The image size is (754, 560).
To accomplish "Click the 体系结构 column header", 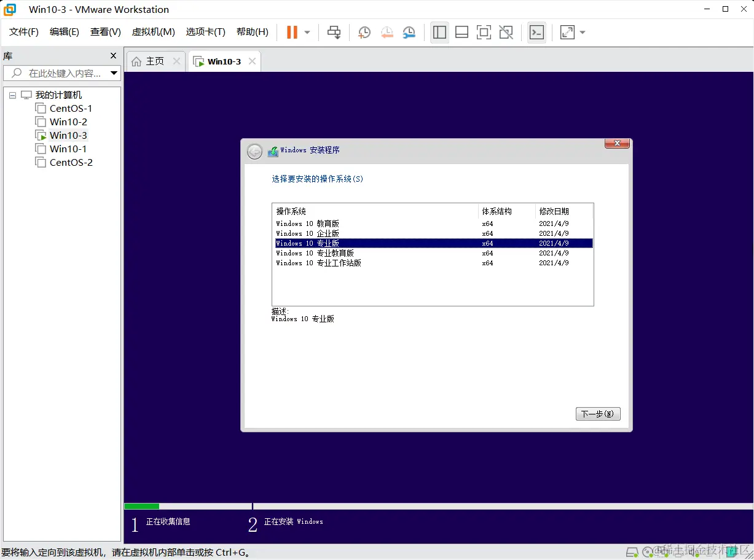I will 507,211.
